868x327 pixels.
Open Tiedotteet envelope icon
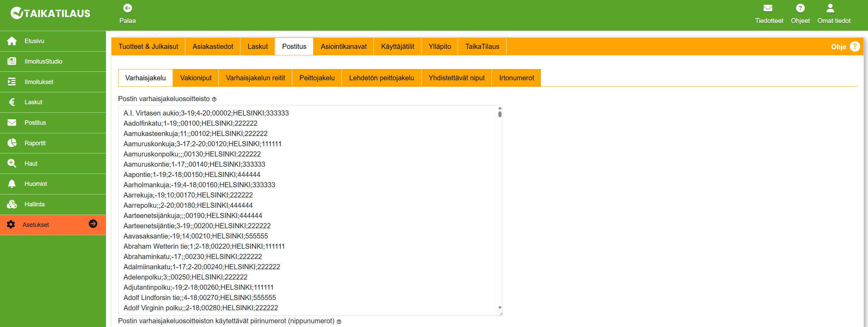point(768,8)
